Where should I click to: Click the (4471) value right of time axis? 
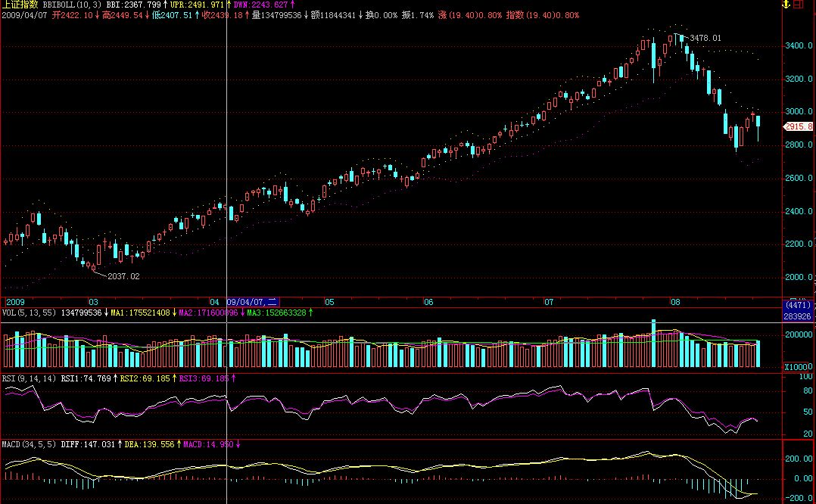pos(799,305)
